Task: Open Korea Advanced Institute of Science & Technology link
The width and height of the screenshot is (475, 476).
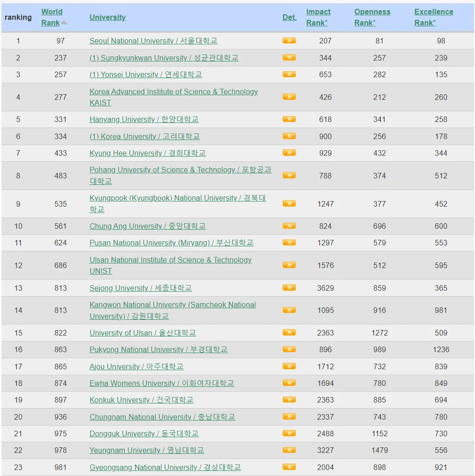Action: 174,97
